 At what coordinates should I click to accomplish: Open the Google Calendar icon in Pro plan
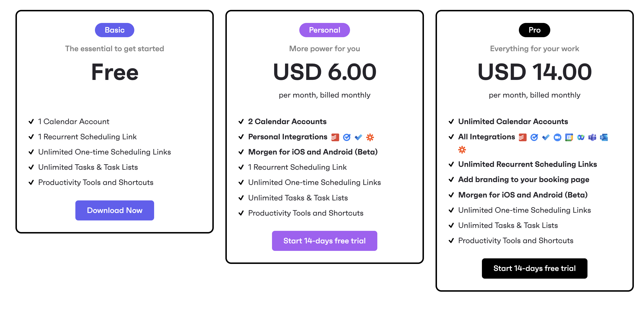click(569, 137)
